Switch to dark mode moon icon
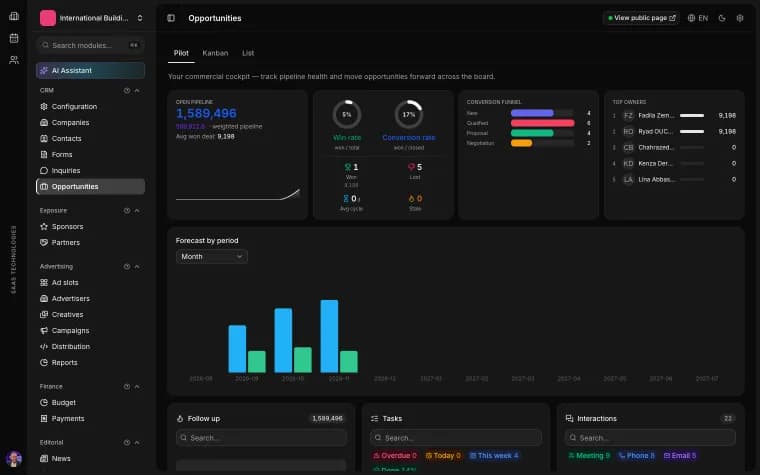760x475 pixels. tap(722, 18)
